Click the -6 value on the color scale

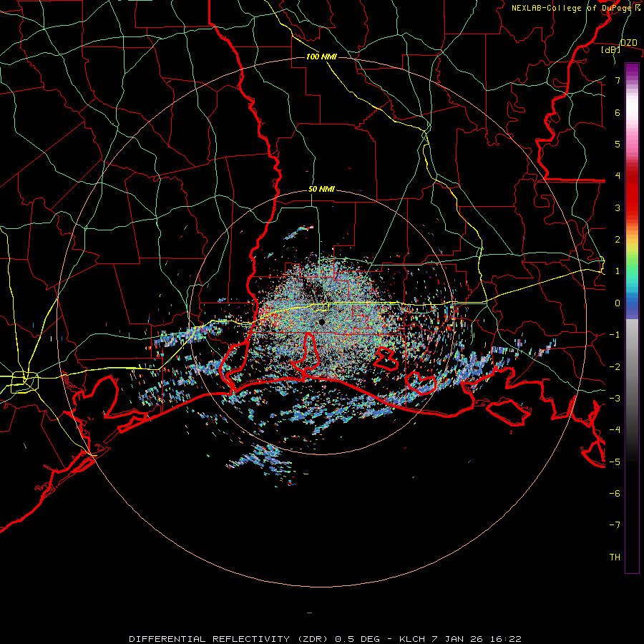tap(615, 494)
